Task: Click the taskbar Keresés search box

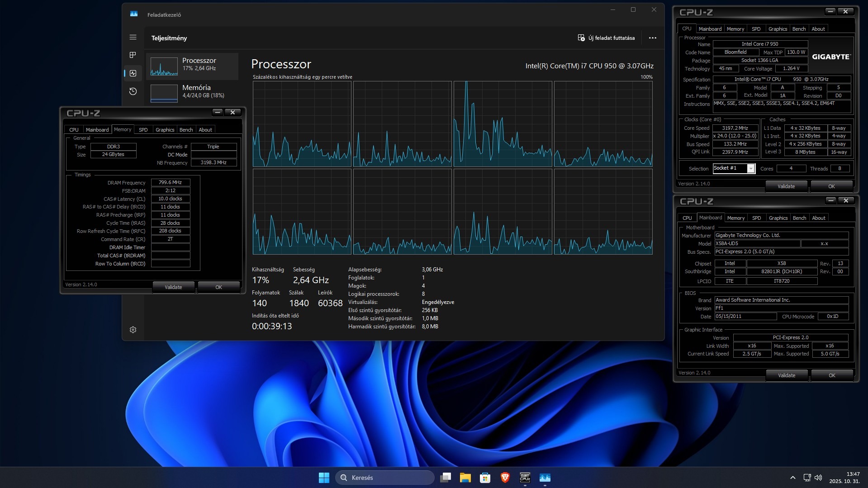Action: coord(384,478)
